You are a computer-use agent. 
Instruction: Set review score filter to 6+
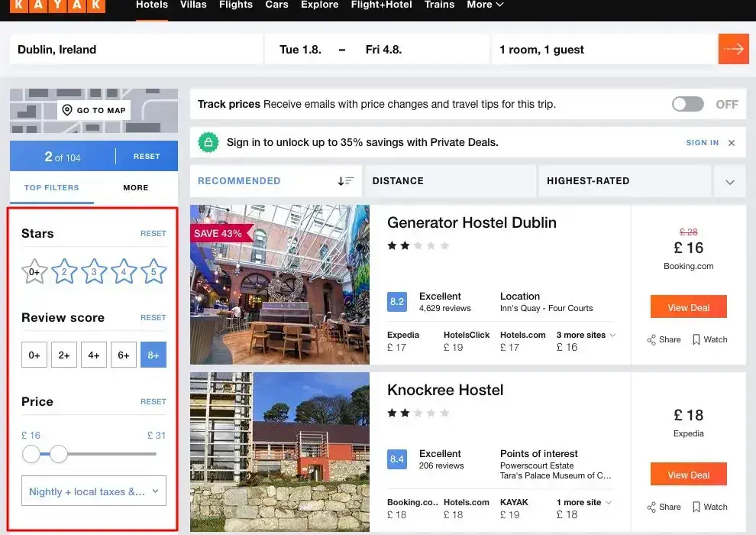(124, 355)
